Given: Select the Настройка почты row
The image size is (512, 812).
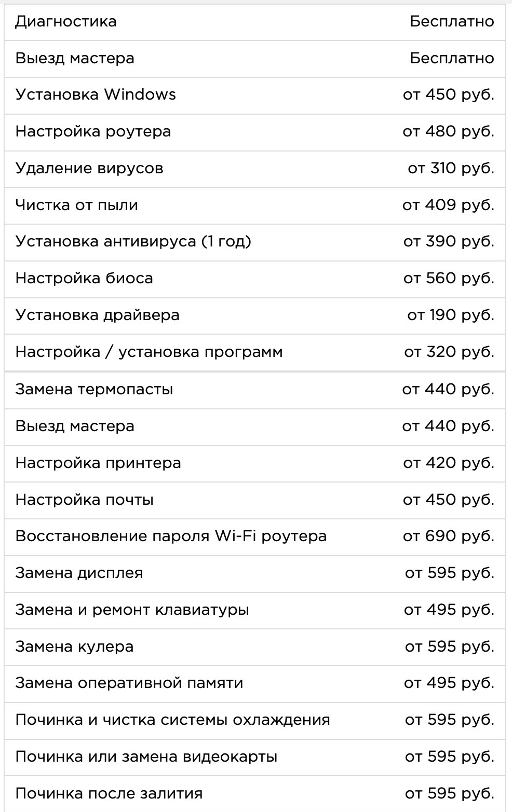Looking at the screenshot, I should tap(85, 500).
